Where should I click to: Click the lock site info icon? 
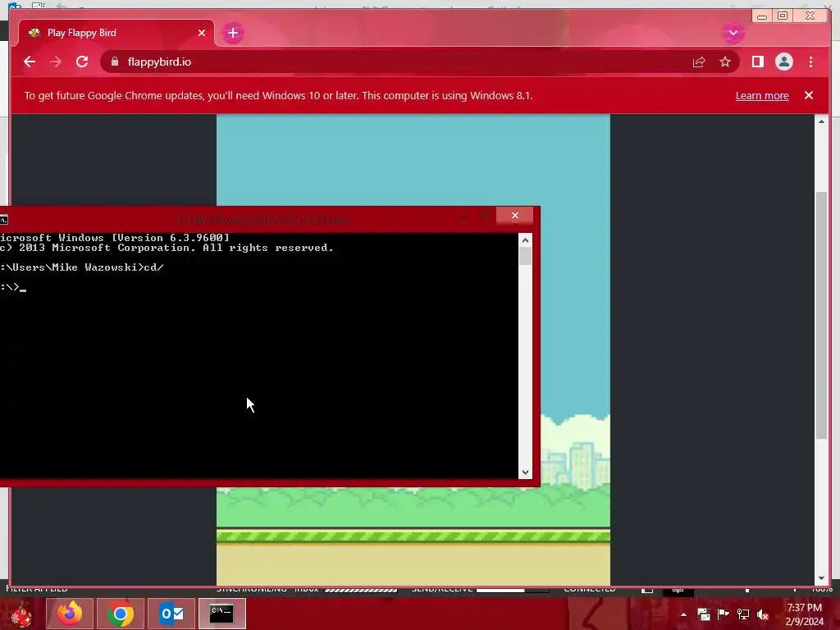point(115,62)
